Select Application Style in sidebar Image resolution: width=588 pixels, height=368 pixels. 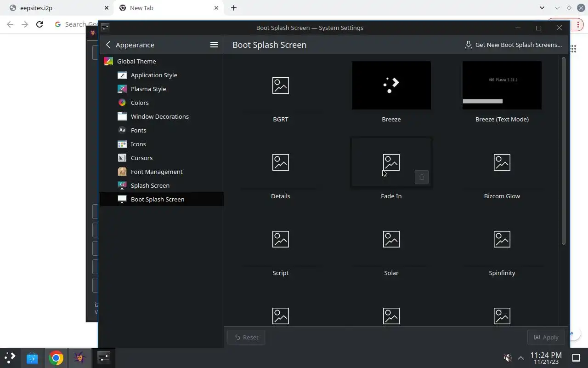[x=162, y=75]
